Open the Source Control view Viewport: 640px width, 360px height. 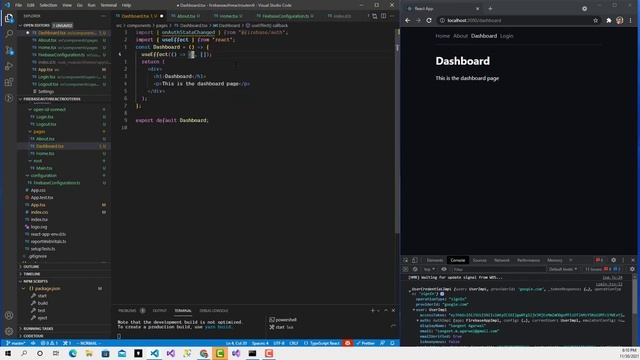tap(9, 50)
